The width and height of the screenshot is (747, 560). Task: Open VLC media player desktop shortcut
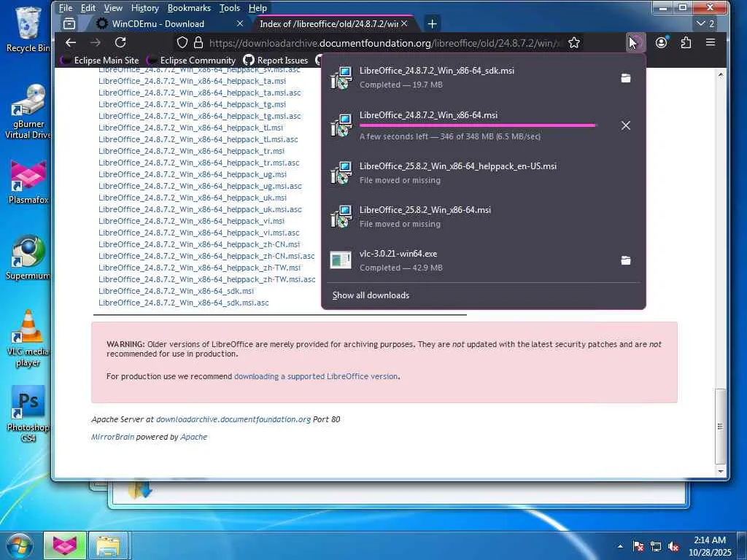(28, 338)
